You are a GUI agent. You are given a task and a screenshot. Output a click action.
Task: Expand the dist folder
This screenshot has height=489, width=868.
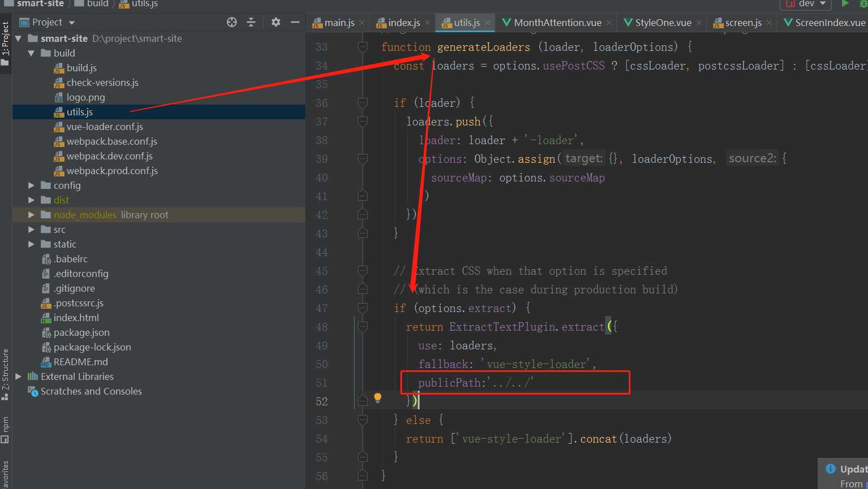[x=31, y=200]
